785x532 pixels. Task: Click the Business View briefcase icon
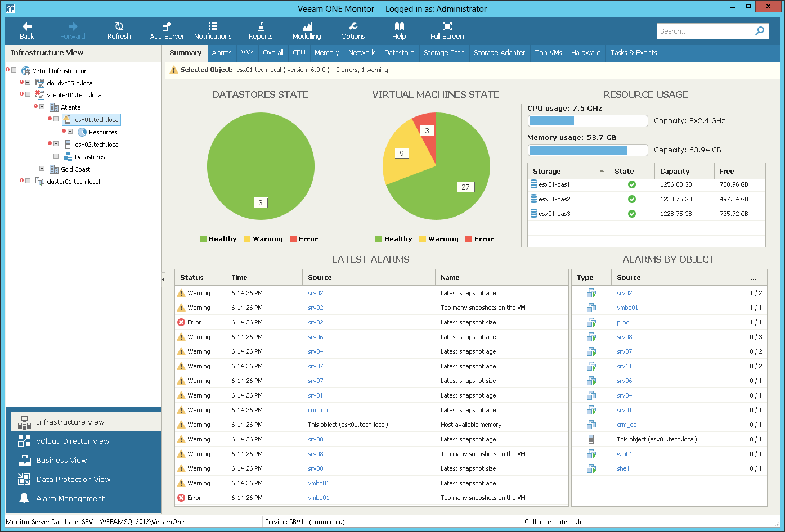24,460
